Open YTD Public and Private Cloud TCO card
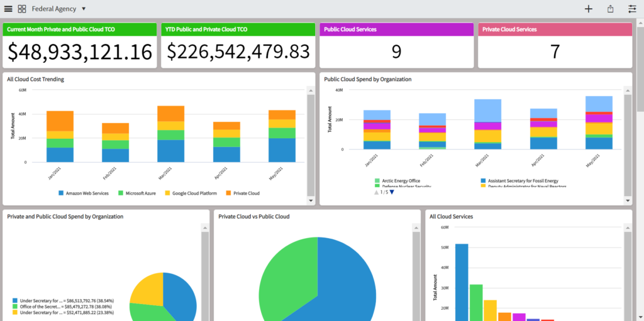 pyautogui.click(x=238, y=45)
